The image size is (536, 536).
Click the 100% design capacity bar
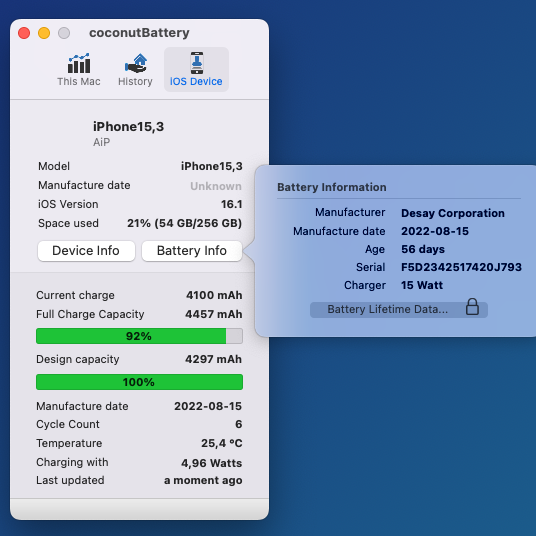(139, 382)
